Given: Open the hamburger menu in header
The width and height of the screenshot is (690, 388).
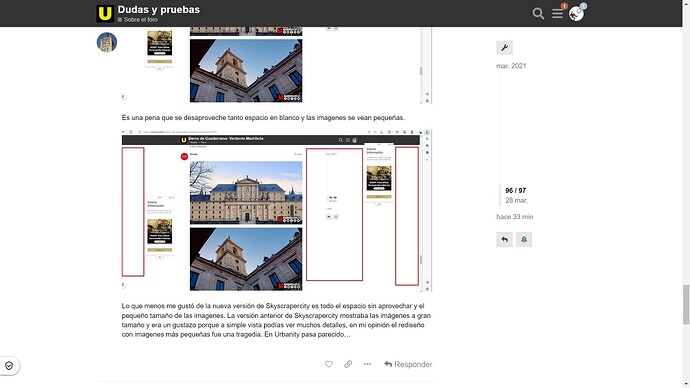Looking at the screenshot, I should pyautogui.click(x=557, y=14).
